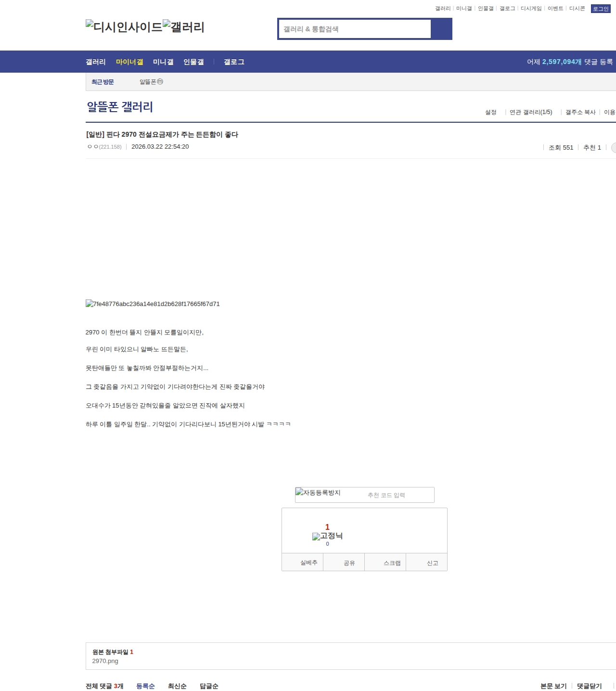The width and height of the screenshot is (616, 691).
Task: Click the 디시인사이드 logo image
Action: pos(124,26)
